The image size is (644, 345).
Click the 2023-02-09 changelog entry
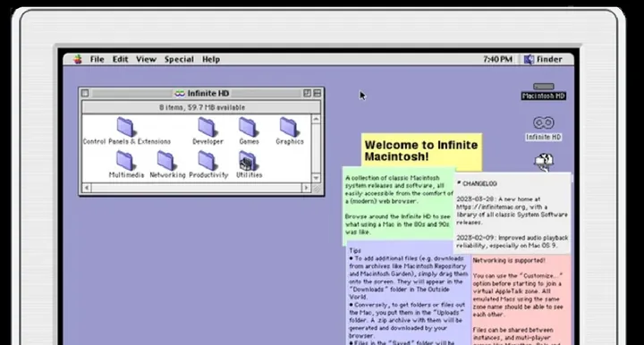(x=513, y=241)
